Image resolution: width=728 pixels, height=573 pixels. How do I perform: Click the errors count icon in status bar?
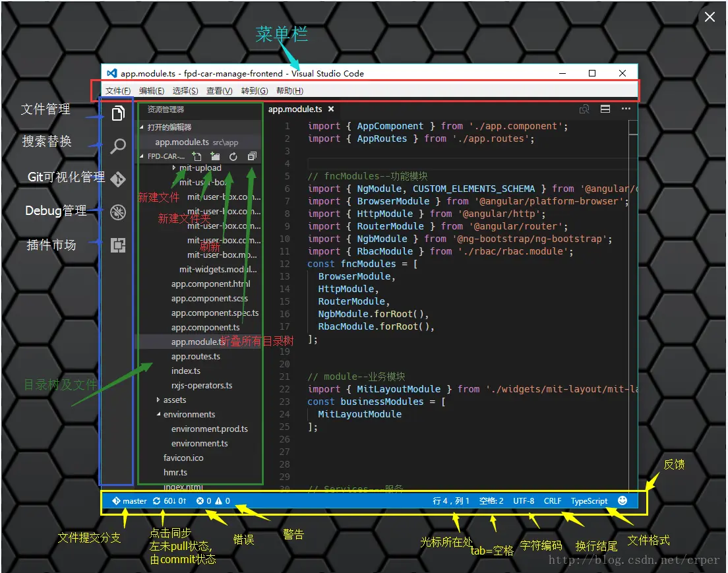coord(203,501)
